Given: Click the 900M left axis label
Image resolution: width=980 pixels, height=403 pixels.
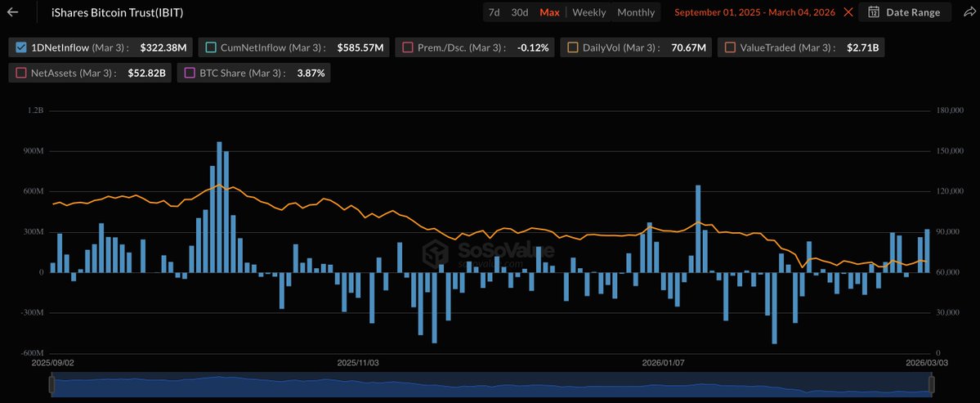Looking at the screenshot, I should click(x=34, y=151).
